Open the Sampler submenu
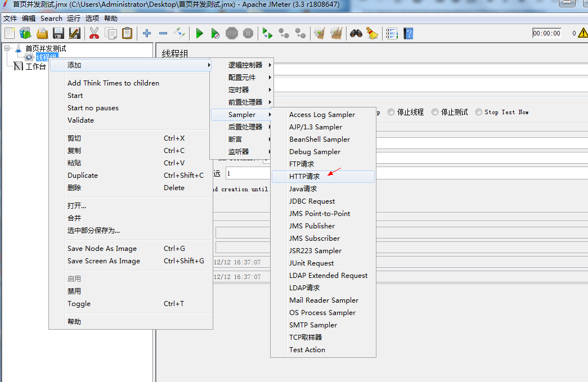 [243, 114]
